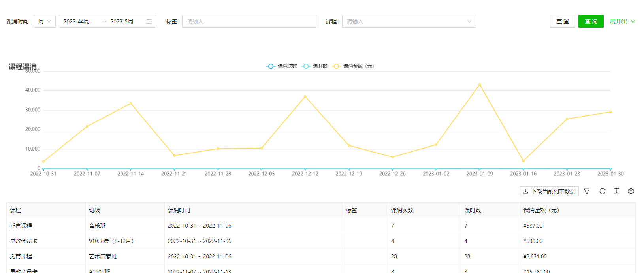The image size is (644, 273).
Task: Click the green 查询 button
Action: point(591,21)
